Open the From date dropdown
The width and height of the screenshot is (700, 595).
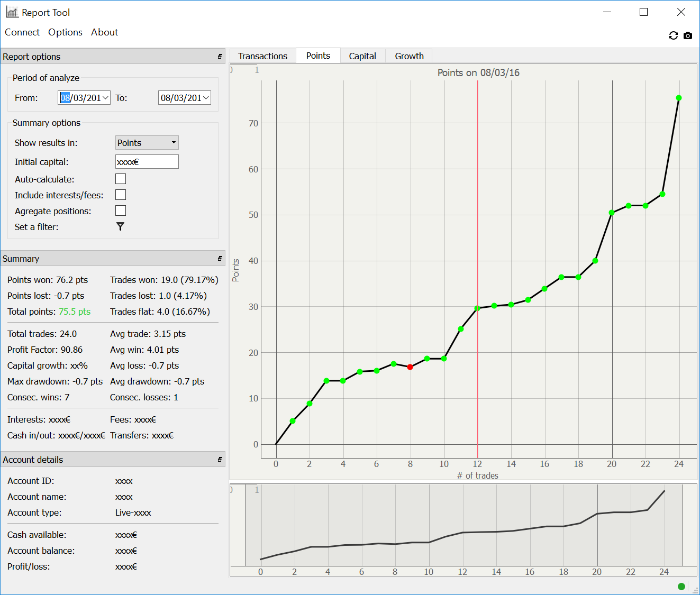105,98
